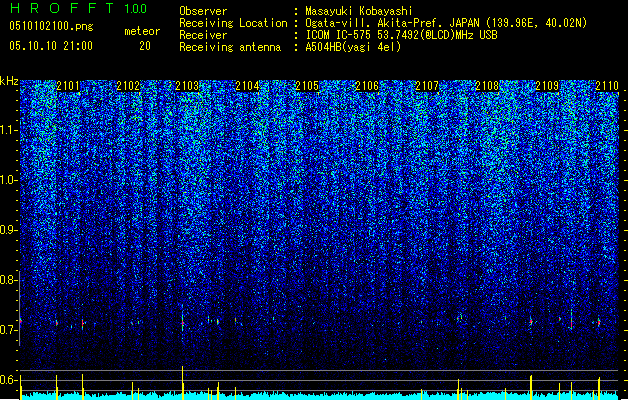
Task: Click the 2110 time marker
Action: pyautogui.click(x=607, y=86)
